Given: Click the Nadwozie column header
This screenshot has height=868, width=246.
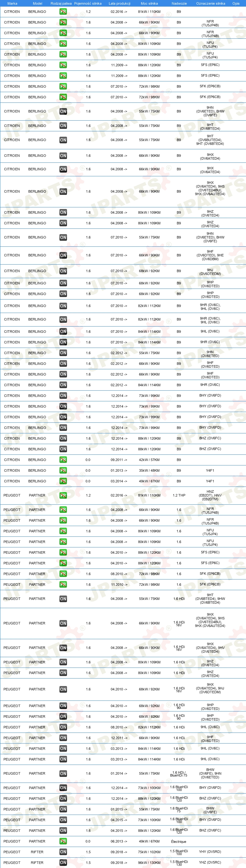Looking at the screenshot, I should pyautogui.click(x=179, y=3).
